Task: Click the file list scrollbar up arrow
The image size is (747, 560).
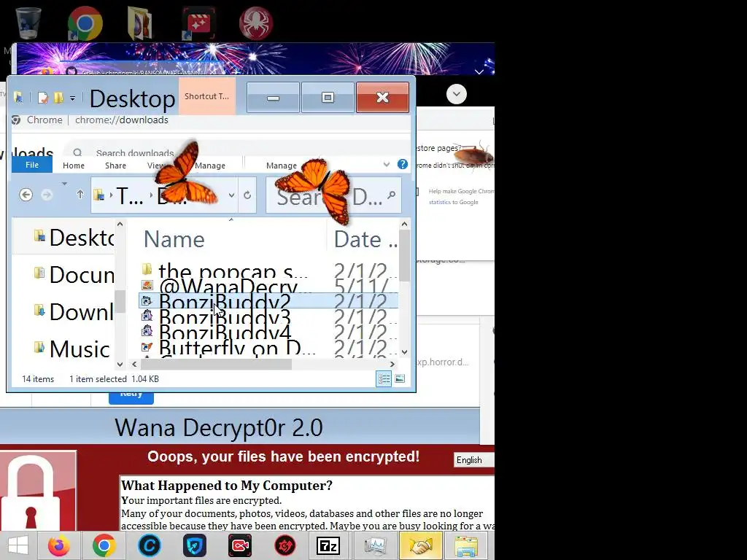Action: click(x=404, y=224)
